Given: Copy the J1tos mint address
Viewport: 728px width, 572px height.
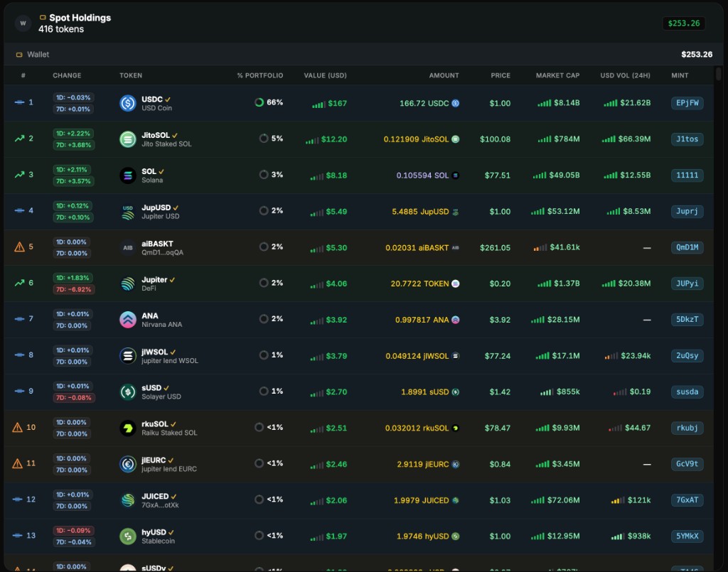Looking at the screenshot, I should point(687,139).
